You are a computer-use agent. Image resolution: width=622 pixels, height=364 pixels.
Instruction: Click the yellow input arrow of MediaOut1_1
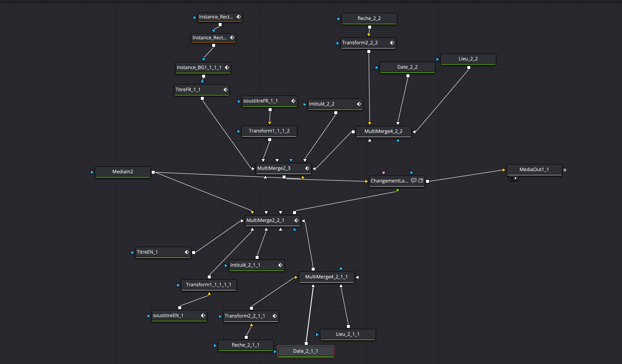[504, 170]
